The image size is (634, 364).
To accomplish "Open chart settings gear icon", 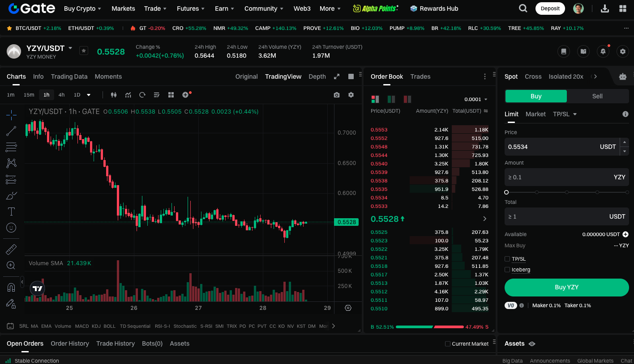I will click(x=351, y=95).
